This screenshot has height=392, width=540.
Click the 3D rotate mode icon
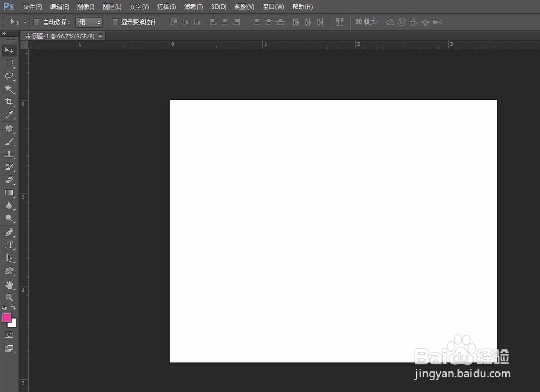(x=390, y=22)
